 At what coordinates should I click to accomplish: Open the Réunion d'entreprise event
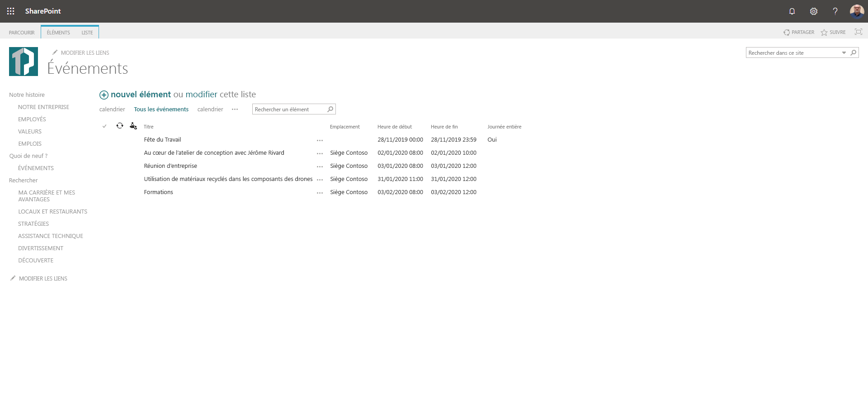click(x=171, y=166)
